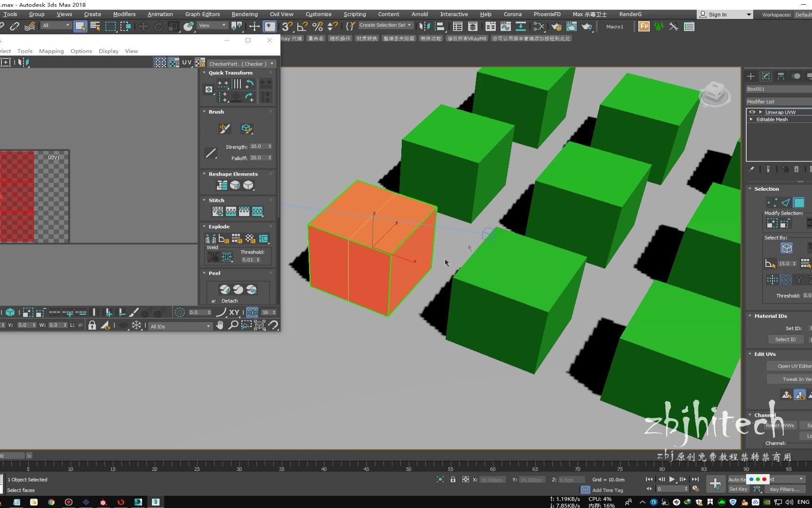Enable Auto Key animation mode
This screenshot has width=812, height=508.
click(736, 479)
